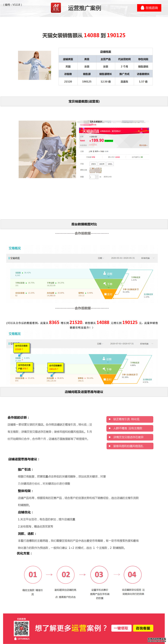Click the 宝贝销量截图(运营后) section header
The width and height of the screenshot is (168, 644).
(84, 102)
